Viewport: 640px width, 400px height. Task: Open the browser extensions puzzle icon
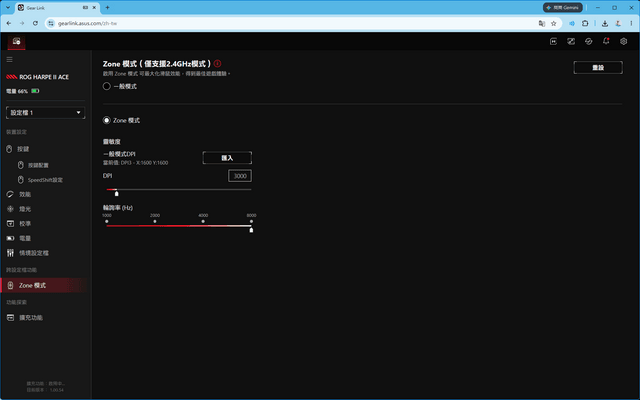click(x=585, y=23)
